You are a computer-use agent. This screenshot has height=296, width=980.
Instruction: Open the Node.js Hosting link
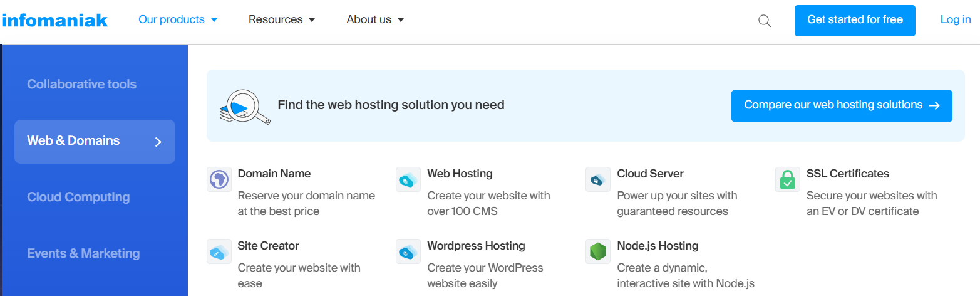658,246
